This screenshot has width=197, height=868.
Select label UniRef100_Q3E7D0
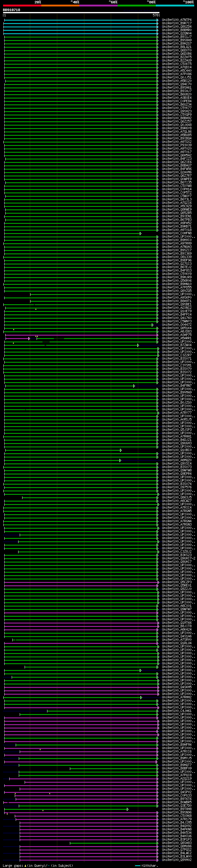click(177, 806)
